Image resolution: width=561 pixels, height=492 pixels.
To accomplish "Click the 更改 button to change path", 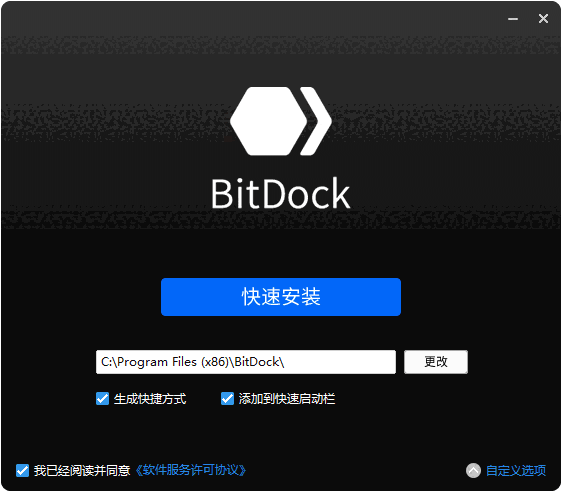I will pos(436,362).
